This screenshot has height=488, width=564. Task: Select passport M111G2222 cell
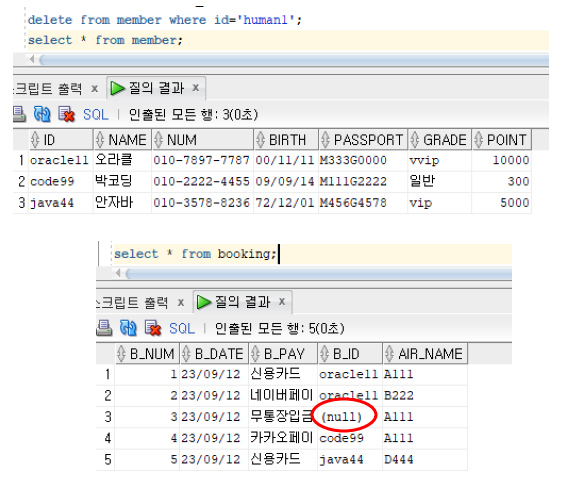point(363,181)
